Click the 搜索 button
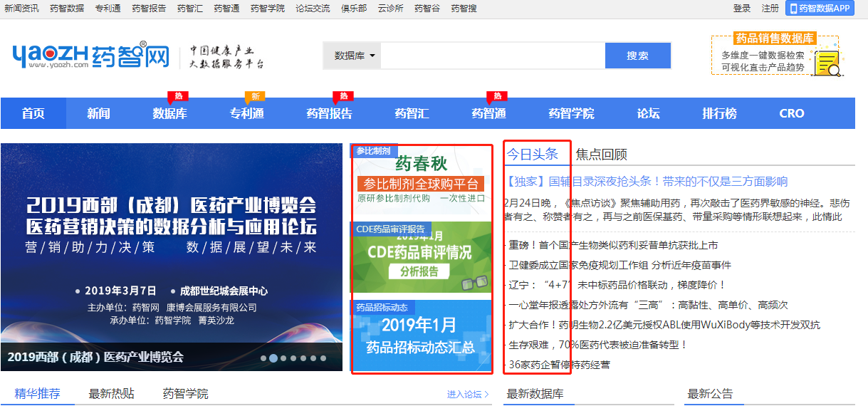 tap(638, 56)
